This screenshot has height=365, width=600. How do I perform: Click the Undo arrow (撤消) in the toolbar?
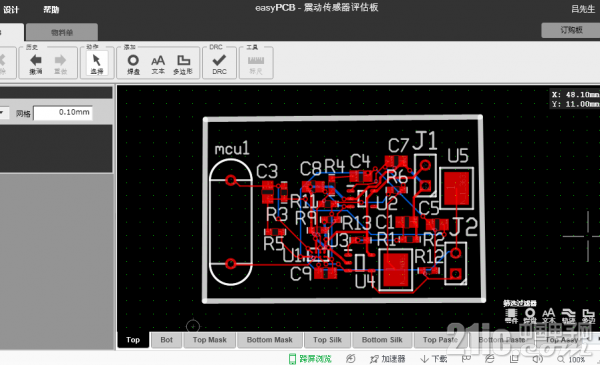[36, 64]
